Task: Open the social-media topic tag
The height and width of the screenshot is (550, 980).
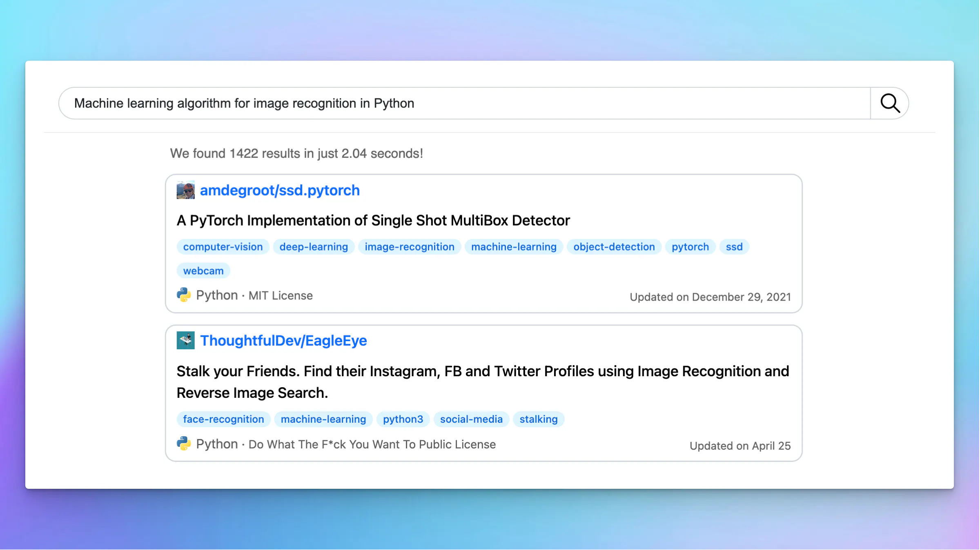Action: [471, 419]
